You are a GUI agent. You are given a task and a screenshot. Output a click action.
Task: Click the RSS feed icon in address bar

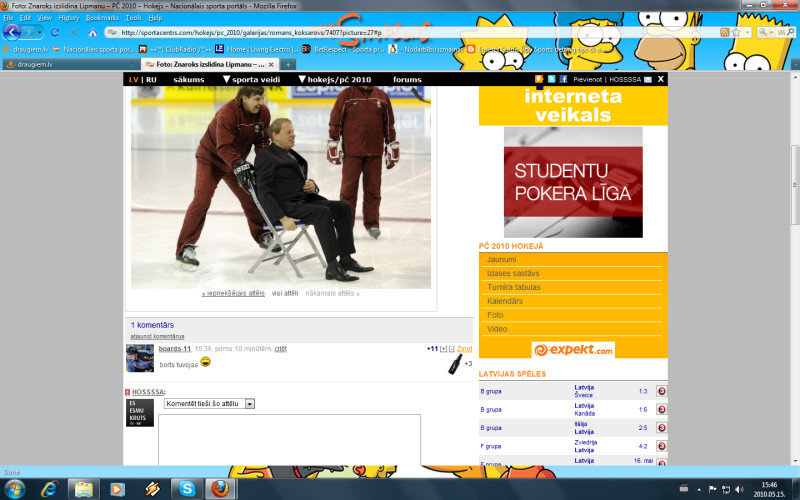[x=724, y=32]
